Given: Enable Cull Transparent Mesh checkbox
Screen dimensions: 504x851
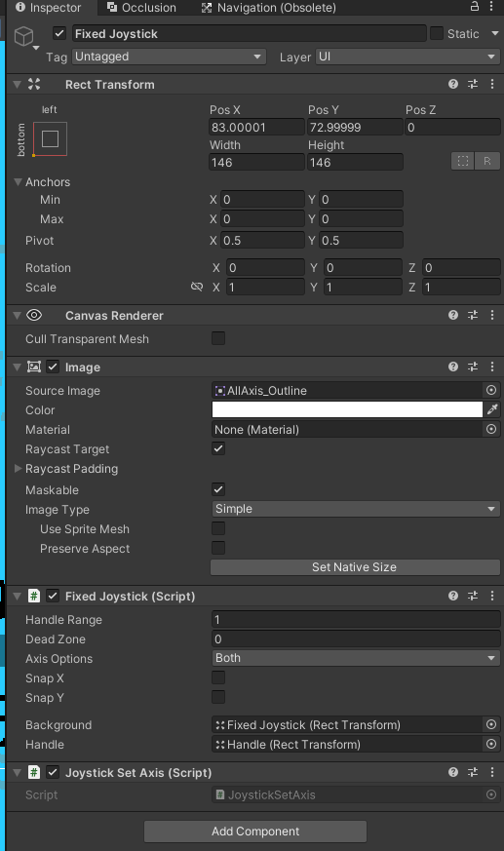Looking at the screenshot, I should pos(218,338).
